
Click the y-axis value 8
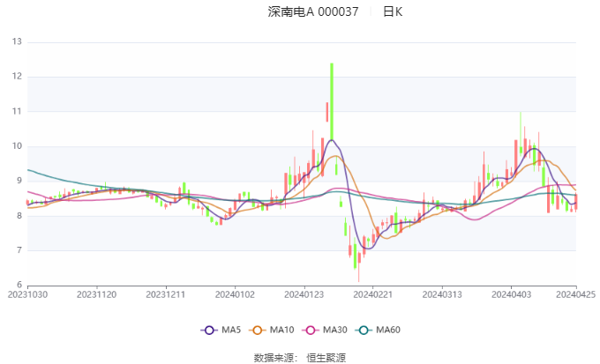click(x=19, y=216)
